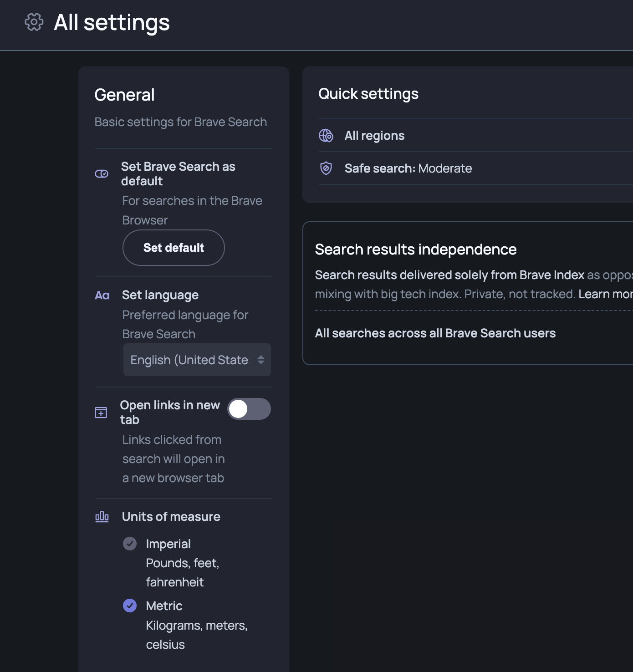Image resolution: width=633 pixels, height=672 pixels.
Task: Follow the Learn more link
Action: pyautogui.click(x=605, y=294)
